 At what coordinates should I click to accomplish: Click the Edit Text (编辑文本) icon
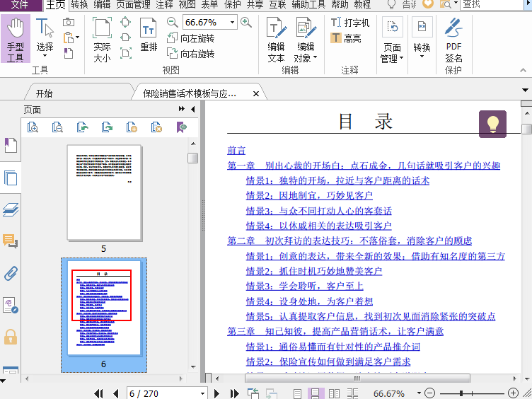pos(276,40)
